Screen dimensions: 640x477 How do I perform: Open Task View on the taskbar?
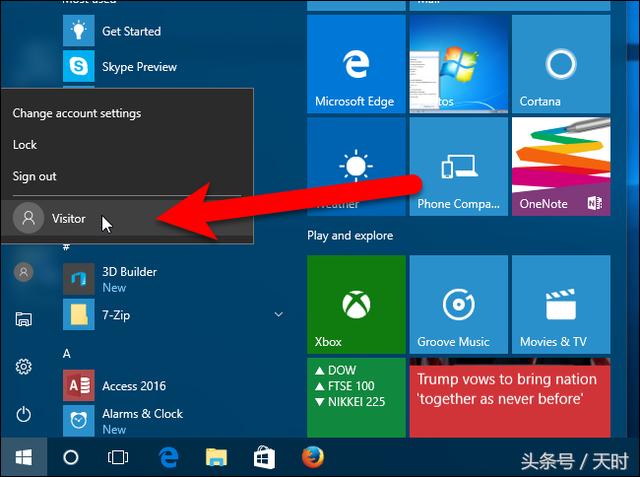click(x=118, y=457)
